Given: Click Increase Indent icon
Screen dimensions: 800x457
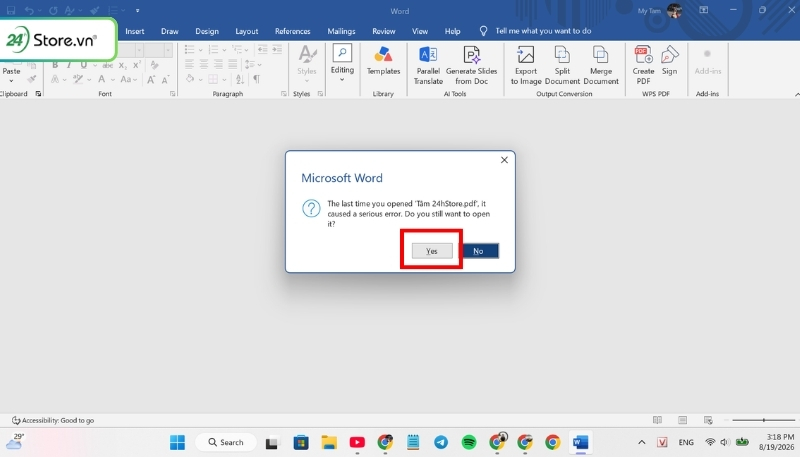Looking at the screenshot, I should point(277,49).
